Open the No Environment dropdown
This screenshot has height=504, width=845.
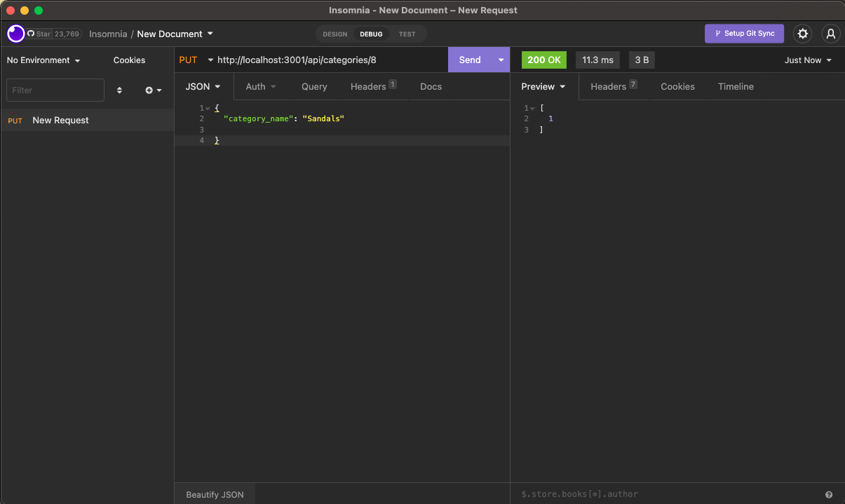click(x=43, y=60)
